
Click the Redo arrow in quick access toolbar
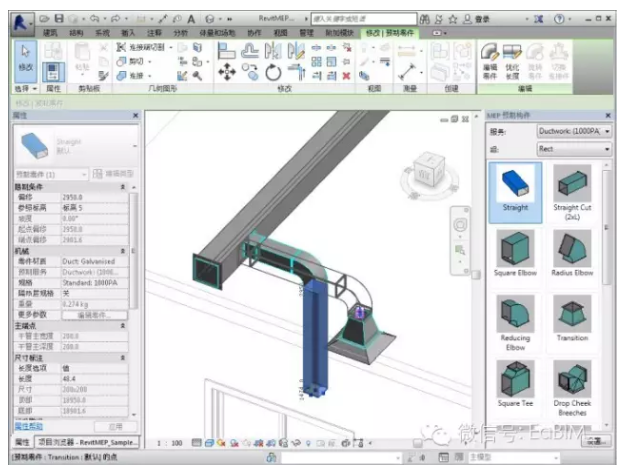[x=116, y=19]
